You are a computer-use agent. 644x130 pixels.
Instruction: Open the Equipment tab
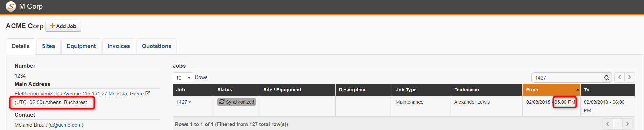81,46
